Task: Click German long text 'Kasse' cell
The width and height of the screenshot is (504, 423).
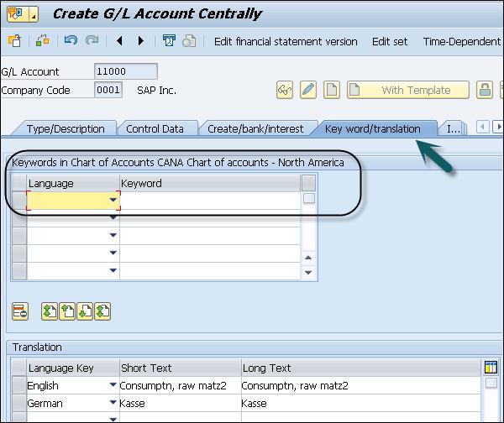Action: (361, 403)
